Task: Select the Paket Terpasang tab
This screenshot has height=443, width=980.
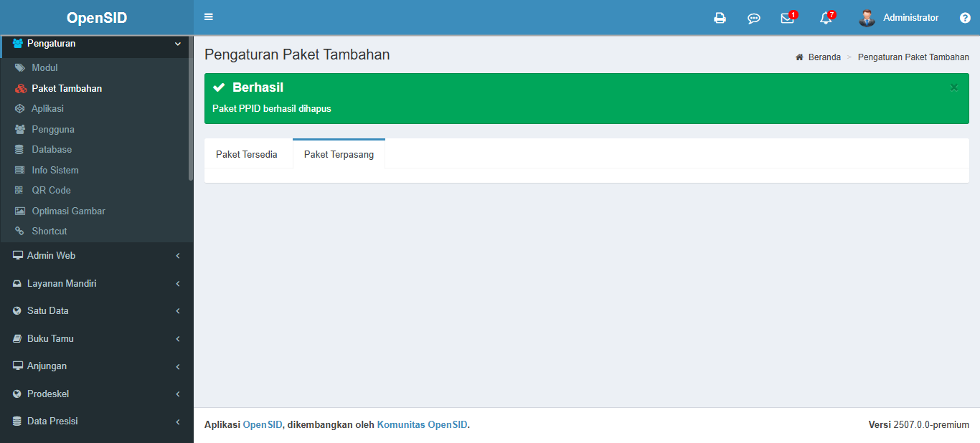Action: coord(339,154)
